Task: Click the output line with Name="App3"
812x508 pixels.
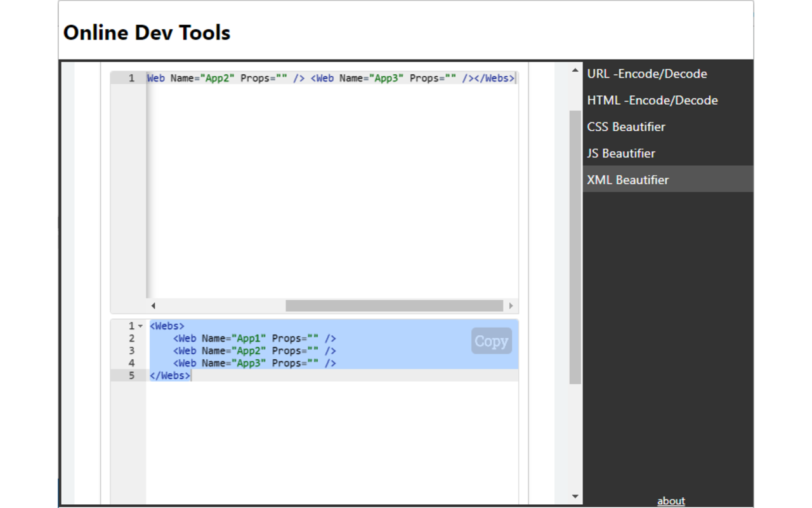Action: click(x=254, y=363)
